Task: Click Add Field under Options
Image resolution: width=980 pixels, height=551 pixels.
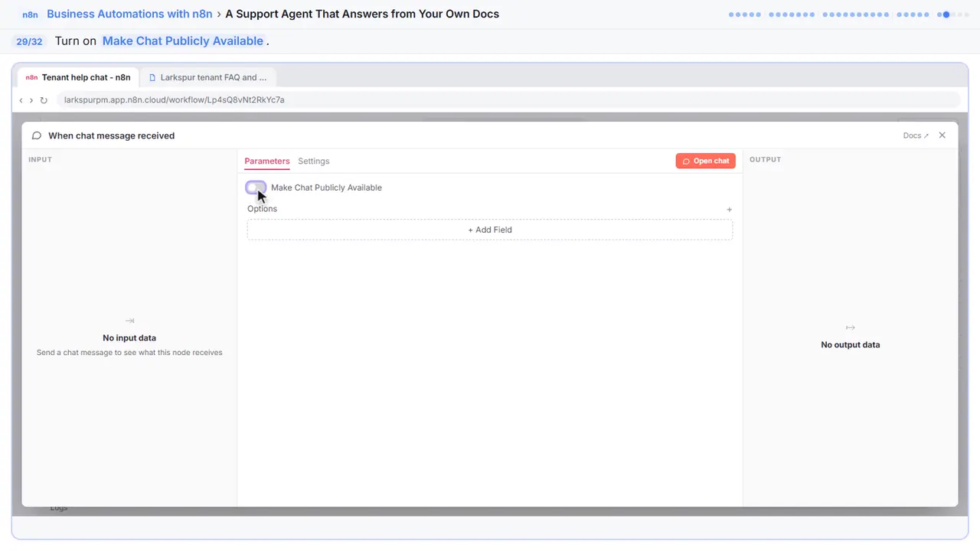Action: click(490, 230)
